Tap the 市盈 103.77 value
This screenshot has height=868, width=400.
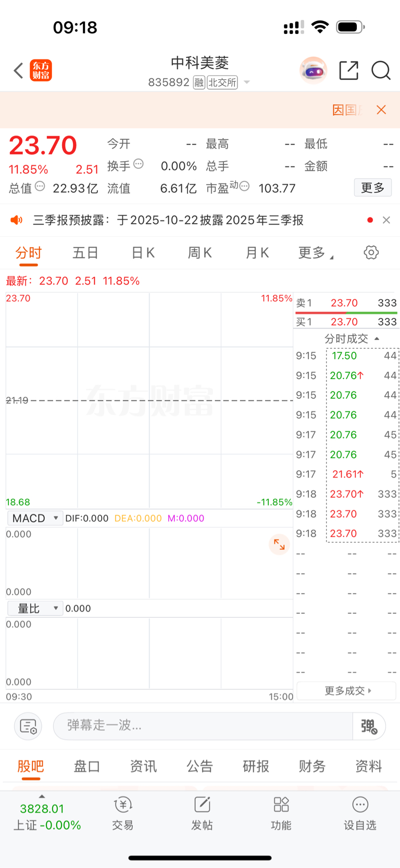(x=277, y=188)
